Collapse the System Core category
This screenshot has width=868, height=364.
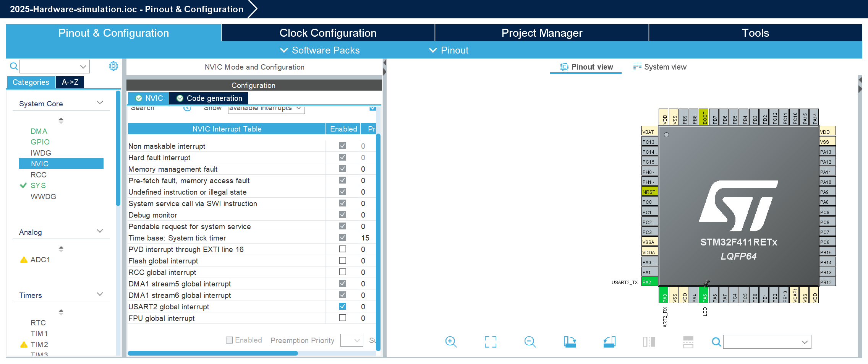[100, 103]
